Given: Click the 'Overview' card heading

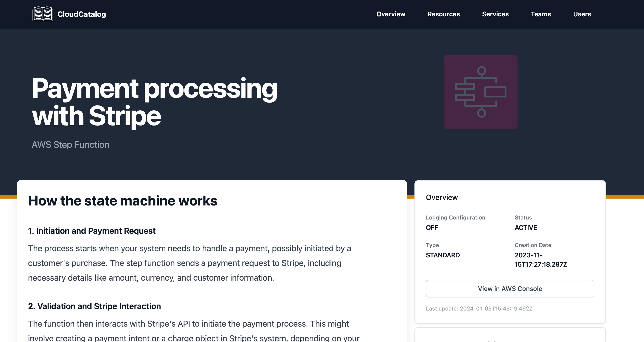Looking at the screenshot, I should click(x=442, y=197).
